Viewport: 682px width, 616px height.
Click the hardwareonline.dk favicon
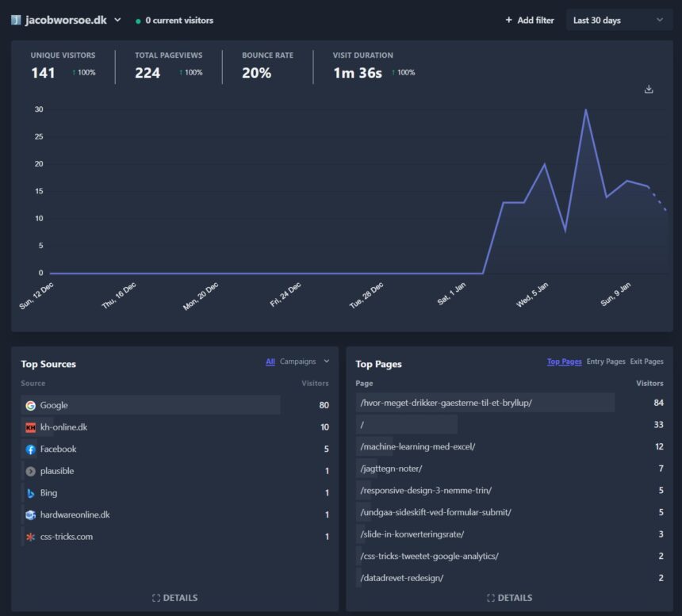tap(30, 515)
